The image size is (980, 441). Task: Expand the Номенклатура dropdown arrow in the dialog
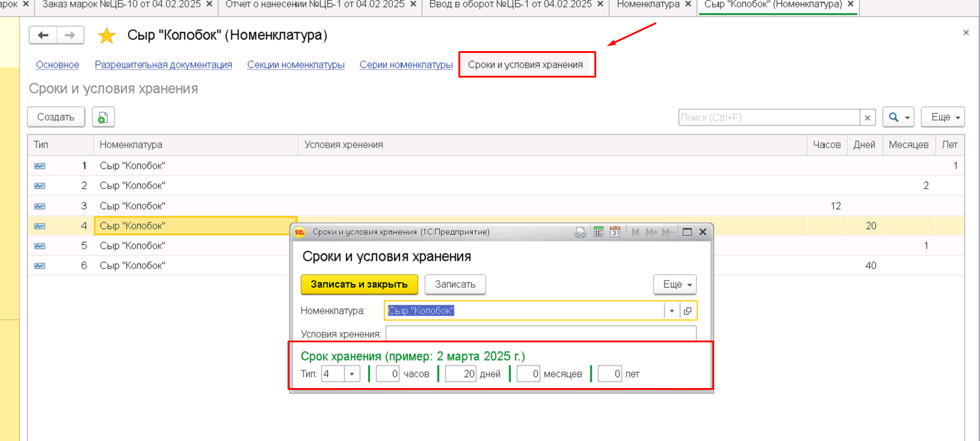[672, 311]
